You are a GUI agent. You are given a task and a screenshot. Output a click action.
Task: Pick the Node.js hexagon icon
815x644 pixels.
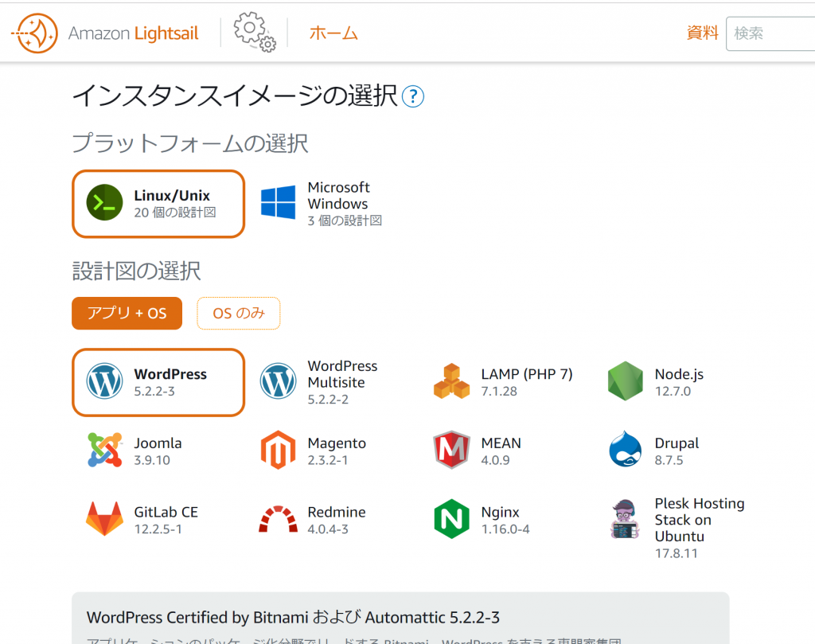626,381
